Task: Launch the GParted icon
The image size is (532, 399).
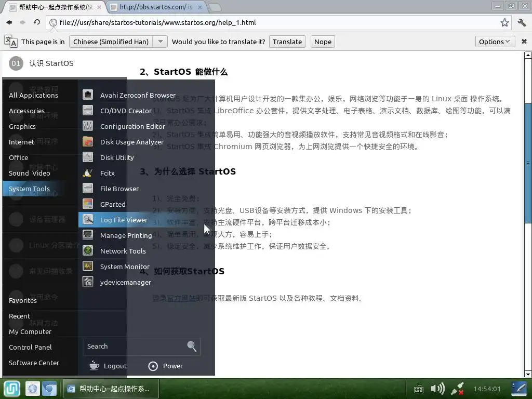Action: click(87, 204)
